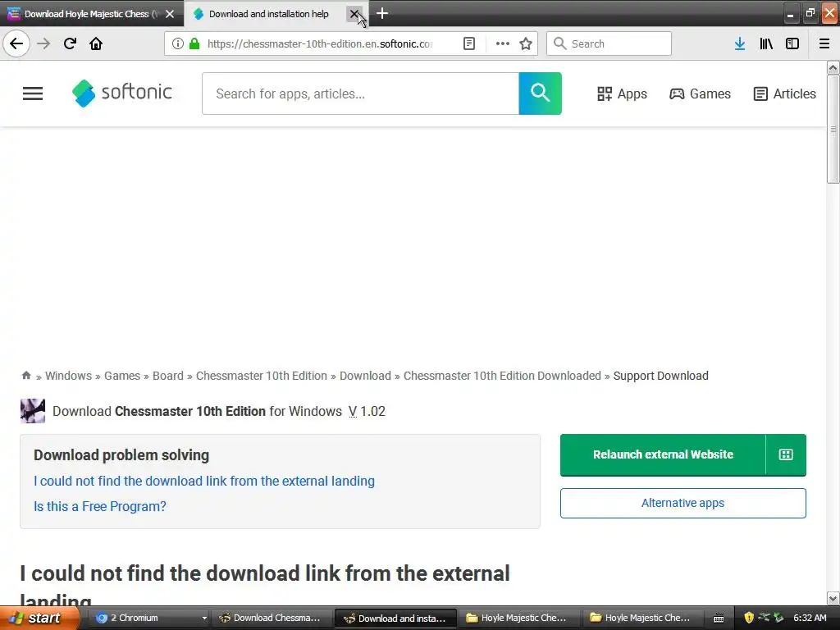Viewport: 840px width, 630px height.
Task: Show site information icon in address bar
Action: pos(178,43)
